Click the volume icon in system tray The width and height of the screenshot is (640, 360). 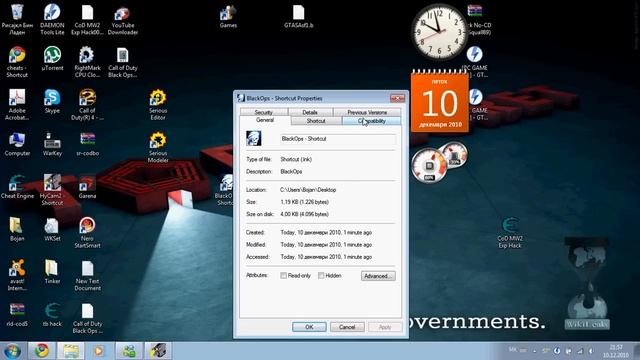[x=591, y=351]
